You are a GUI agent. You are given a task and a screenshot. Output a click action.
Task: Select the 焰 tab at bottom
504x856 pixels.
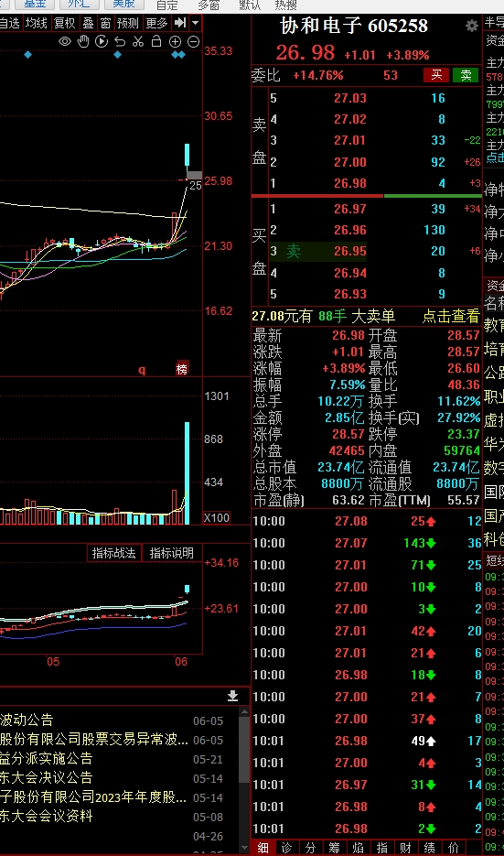tap(359, 847)
